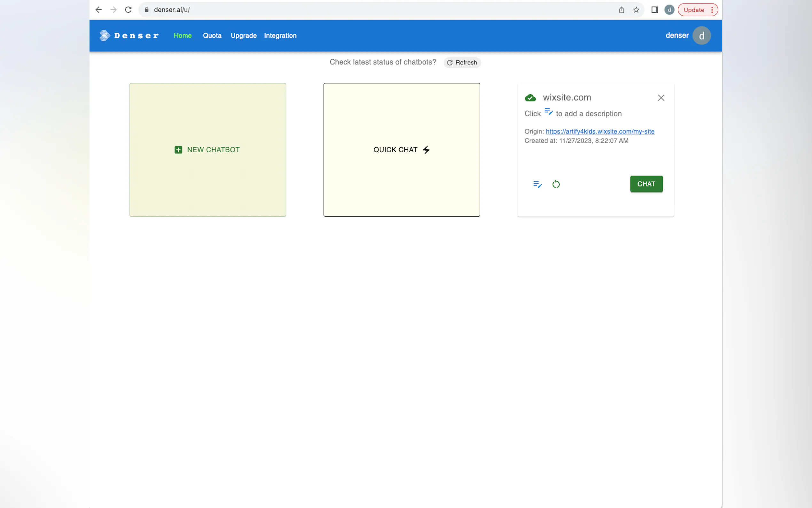This screenshot has width=812, height=508.
Task: Click the green cloud status icon
Action: 530,98
